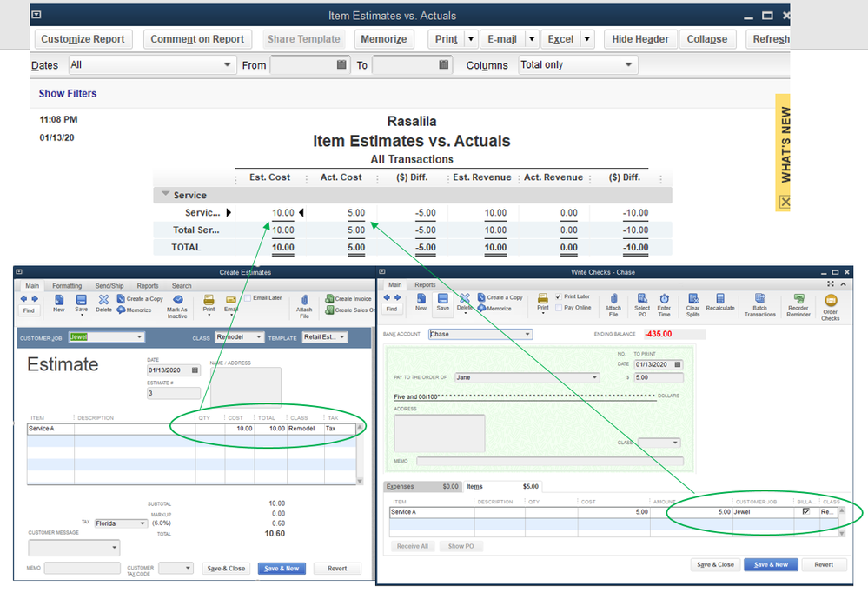
Task: Click Reorder Reminder icon
Action: [798, 298]
